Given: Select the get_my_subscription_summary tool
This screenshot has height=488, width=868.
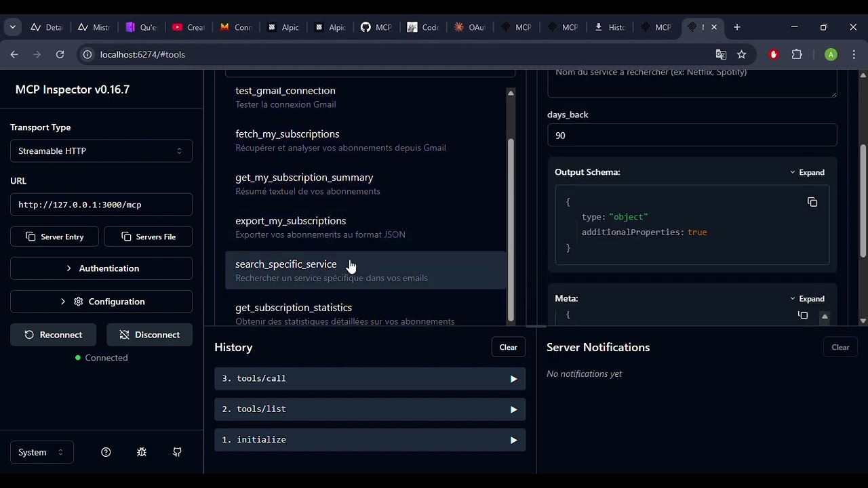Looking at the screenshot, I should [x=366, y=184].
